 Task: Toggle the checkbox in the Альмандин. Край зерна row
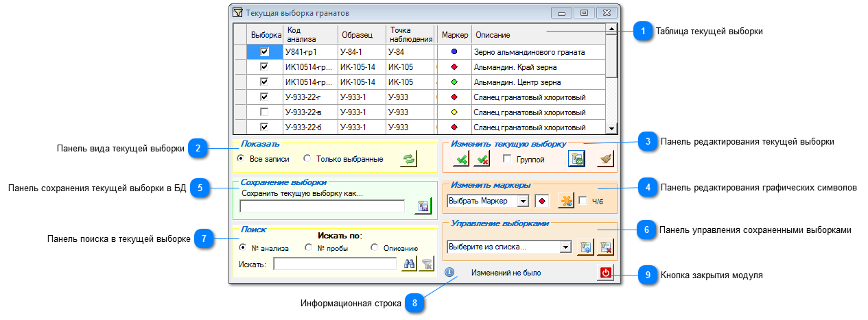point(264,67)
